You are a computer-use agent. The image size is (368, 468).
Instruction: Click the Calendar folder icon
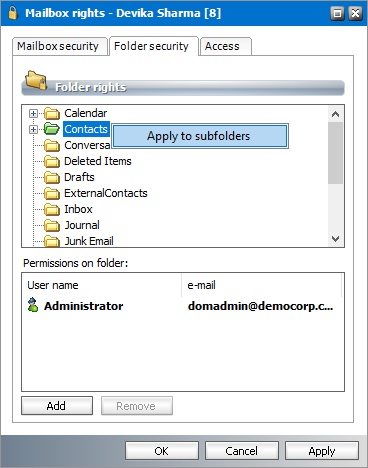point(52,113)
